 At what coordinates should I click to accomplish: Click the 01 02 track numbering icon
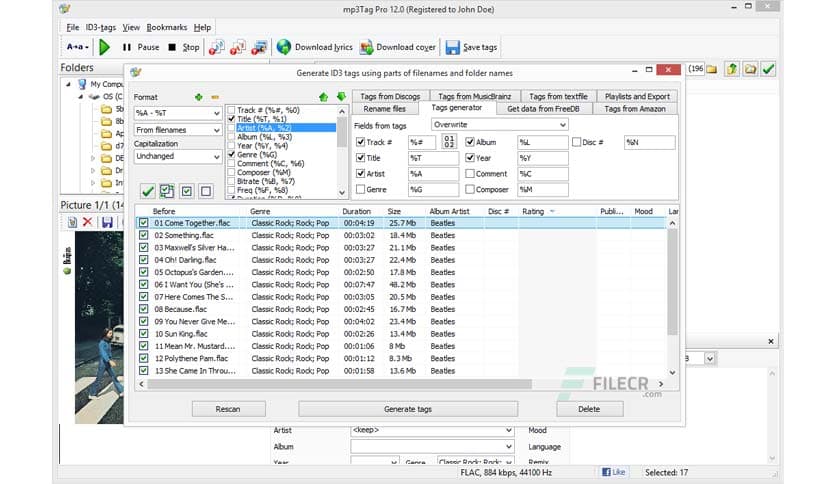tap(449, 142)
